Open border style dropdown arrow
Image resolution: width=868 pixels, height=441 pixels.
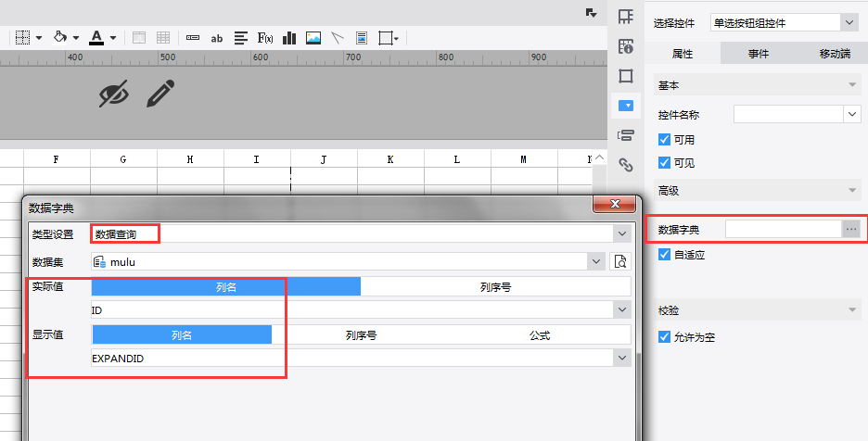39,38
